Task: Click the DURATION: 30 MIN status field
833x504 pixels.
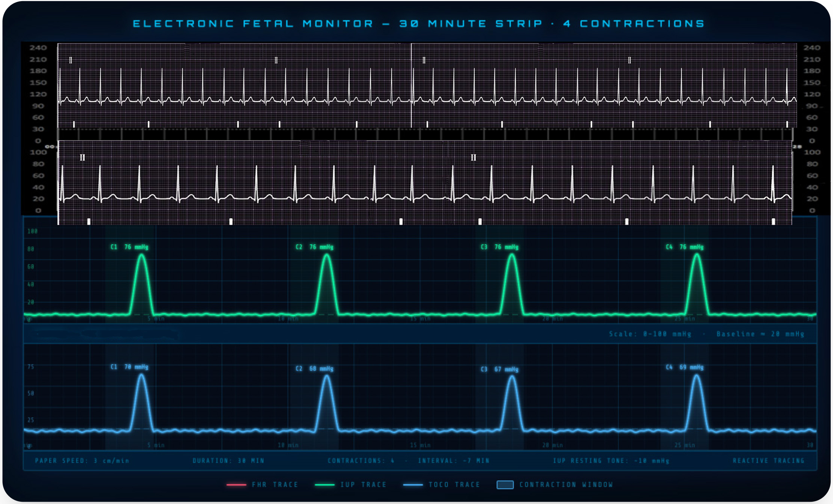Action: (228, 460)
